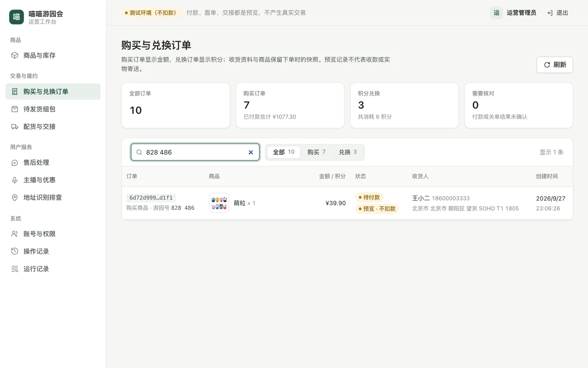Open the 萌粒 product thumbnail
588x368 pixels.
click(x=219, y=203)
